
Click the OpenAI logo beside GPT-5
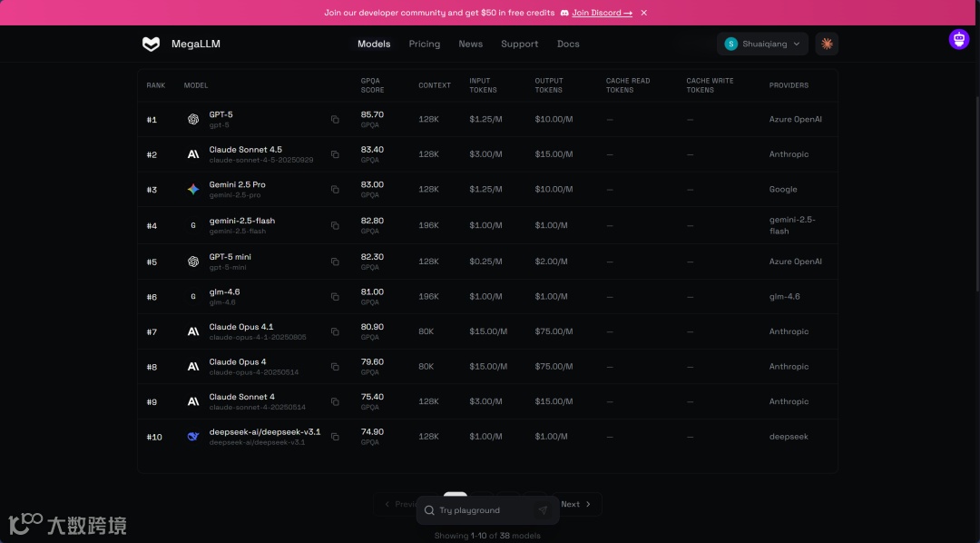pyautogui.click(x=193, y=120)
